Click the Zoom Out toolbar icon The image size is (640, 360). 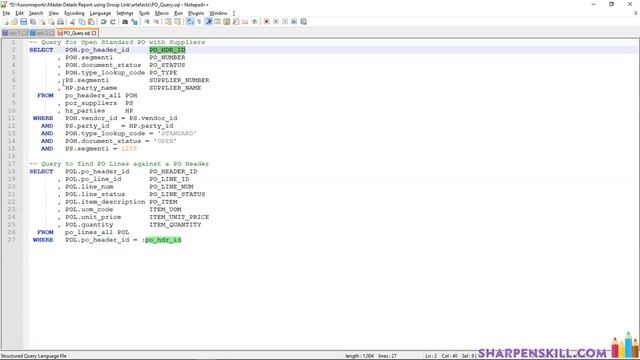click(x=156, y=22)
